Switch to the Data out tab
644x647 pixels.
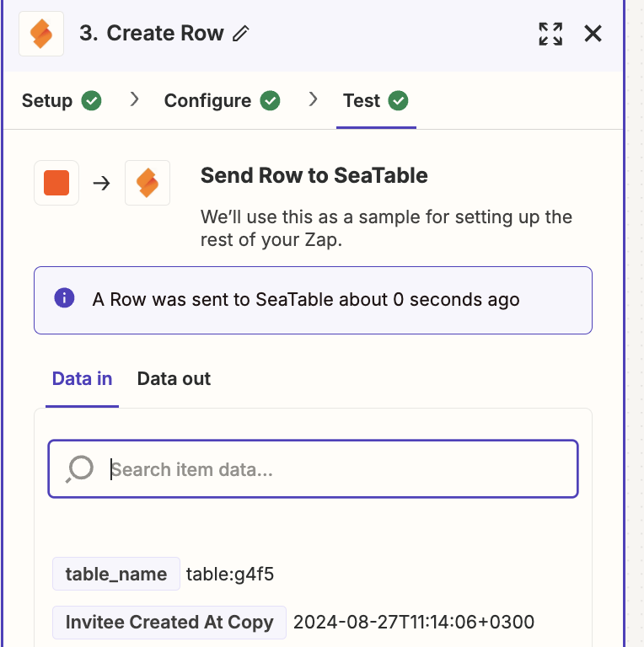coord(174,379)
